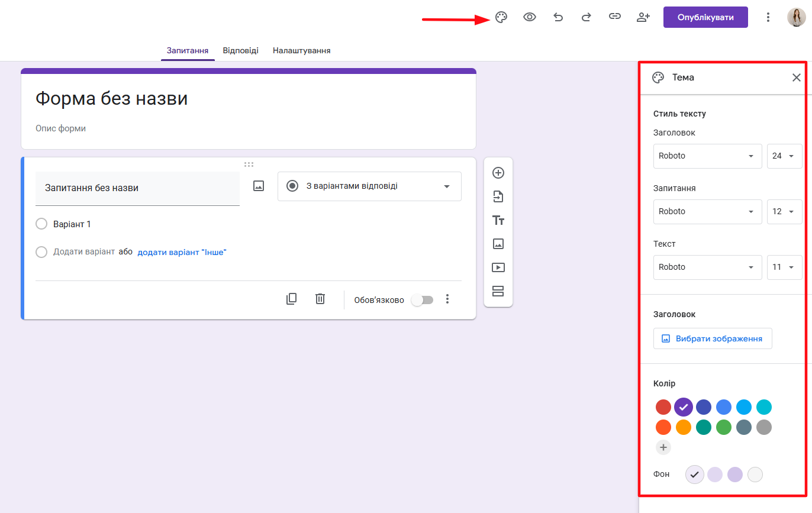Select the red theme color swatch
812x513 pixels.
(663, 407)
